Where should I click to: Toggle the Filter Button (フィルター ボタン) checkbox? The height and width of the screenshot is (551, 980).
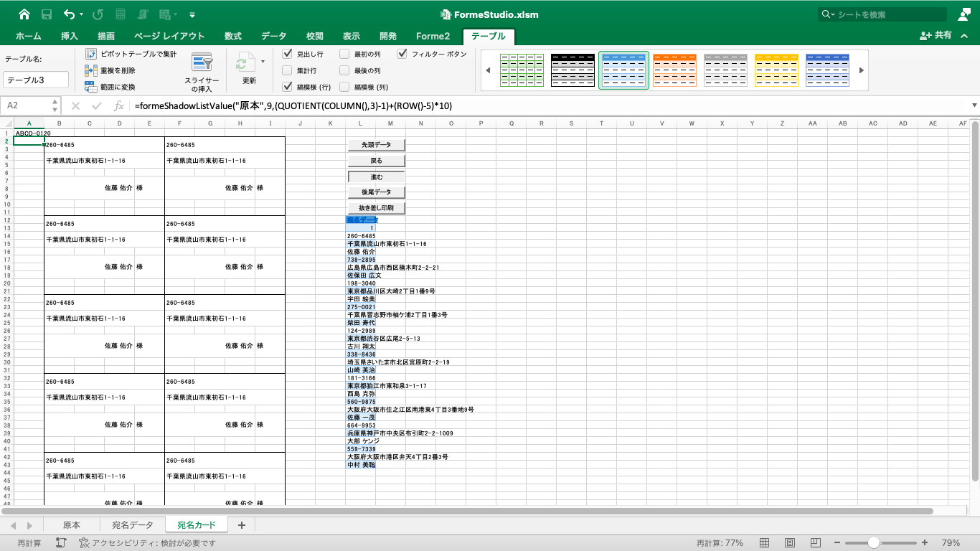pyautogui.click(x=402, y=54)
